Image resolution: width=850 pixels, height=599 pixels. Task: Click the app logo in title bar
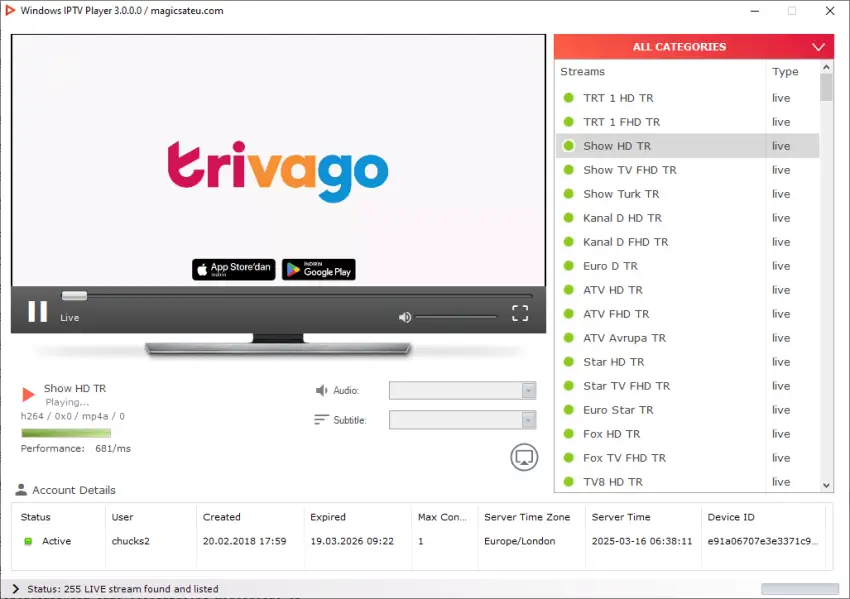pos(10,10)
